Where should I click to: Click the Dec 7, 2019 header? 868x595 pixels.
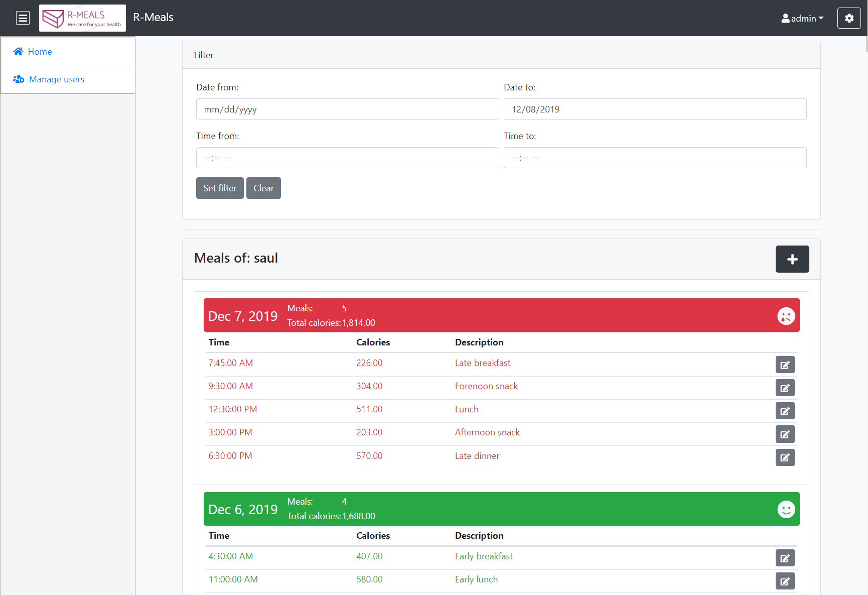tap(501, 315)
